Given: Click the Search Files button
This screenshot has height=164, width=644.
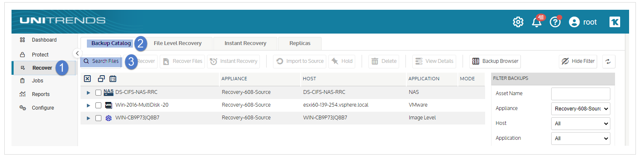Looking at the screenshot, I should click(101, 61).
